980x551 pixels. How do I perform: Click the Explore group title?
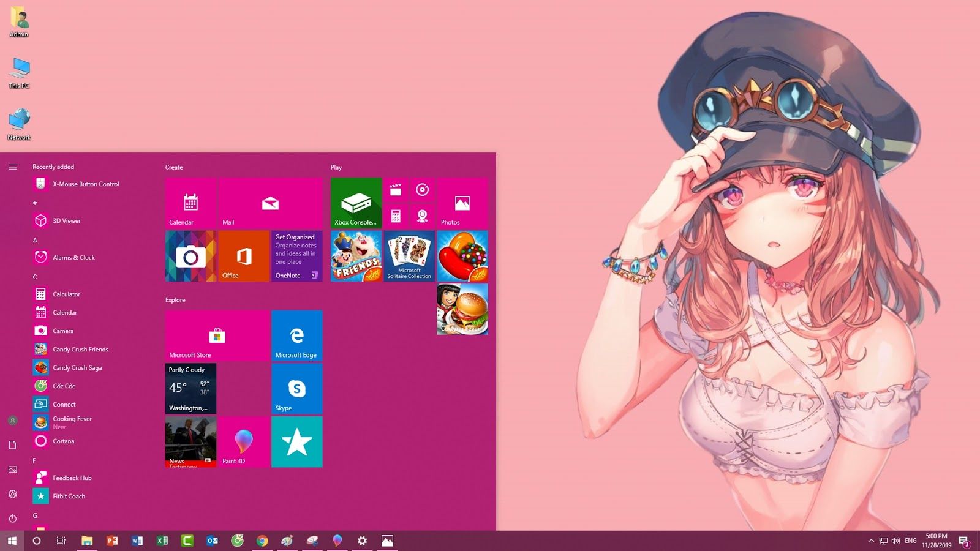175,300
